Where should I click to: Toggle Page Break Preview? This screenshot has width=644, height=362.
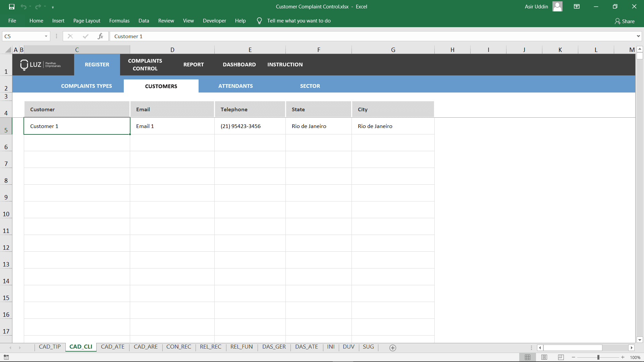[x=561, y=357]
